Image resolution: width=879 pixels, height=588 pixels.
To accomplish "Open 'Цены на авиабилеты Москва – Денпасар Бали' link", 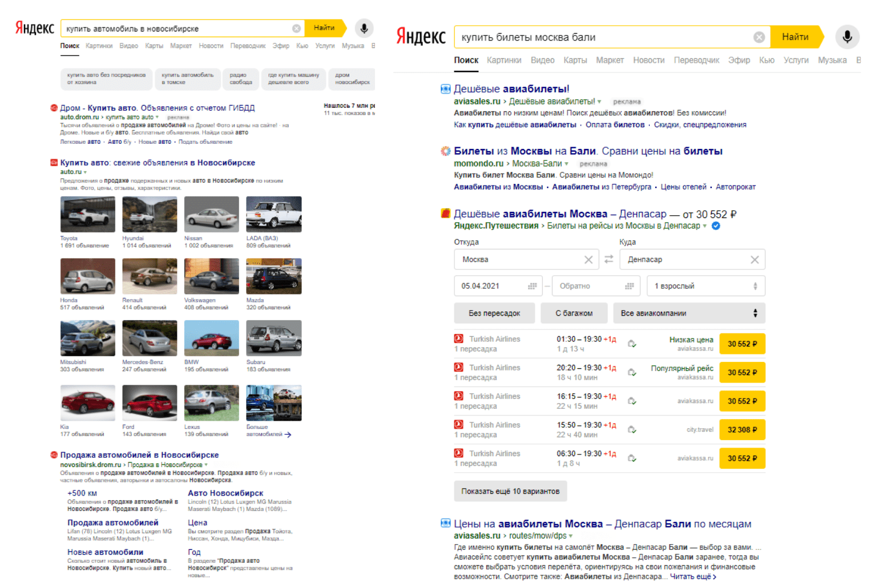I will click(602, 524).
